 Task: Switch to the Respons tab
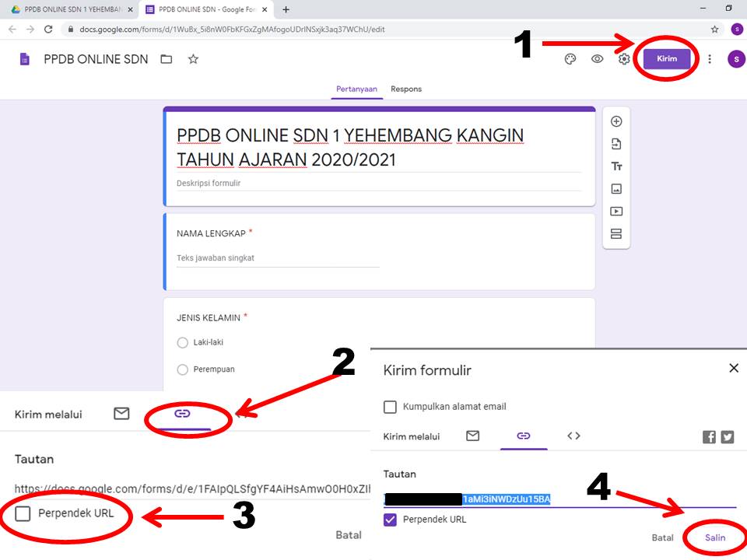pos(405,89)
